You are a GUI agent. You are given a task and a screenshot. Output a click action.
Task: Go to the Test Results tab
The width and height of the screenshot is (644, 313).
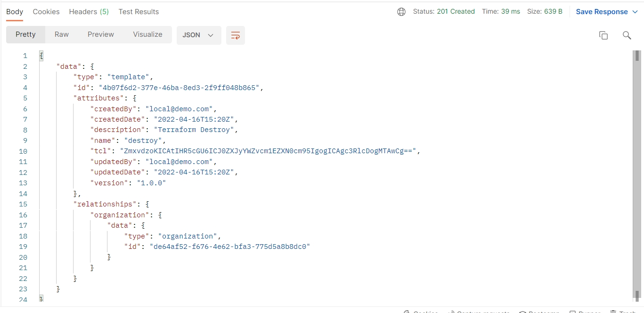pyautogui.click(x=139, y=12)
